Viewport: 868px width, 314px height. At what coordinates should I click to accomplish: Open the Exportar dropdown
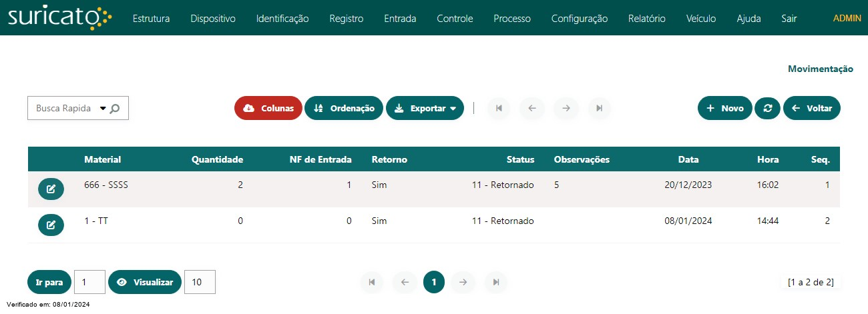425,108
